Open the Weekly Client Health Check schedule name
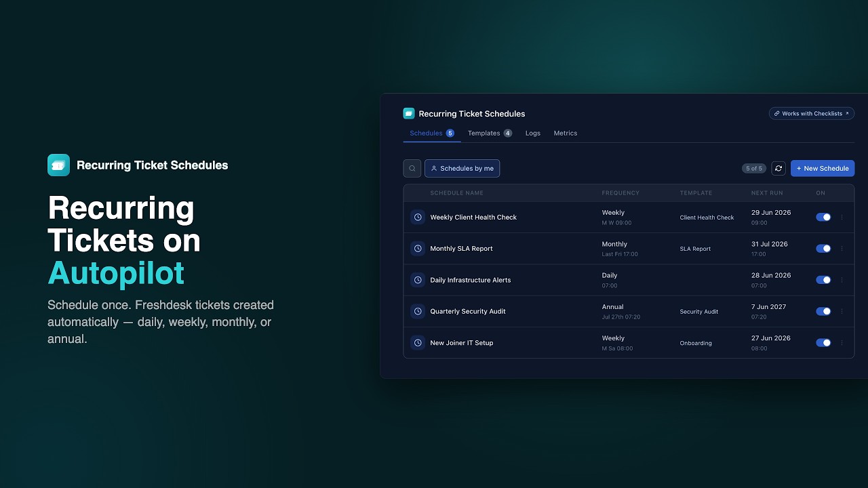868x488 pixels. pos(473,217)
